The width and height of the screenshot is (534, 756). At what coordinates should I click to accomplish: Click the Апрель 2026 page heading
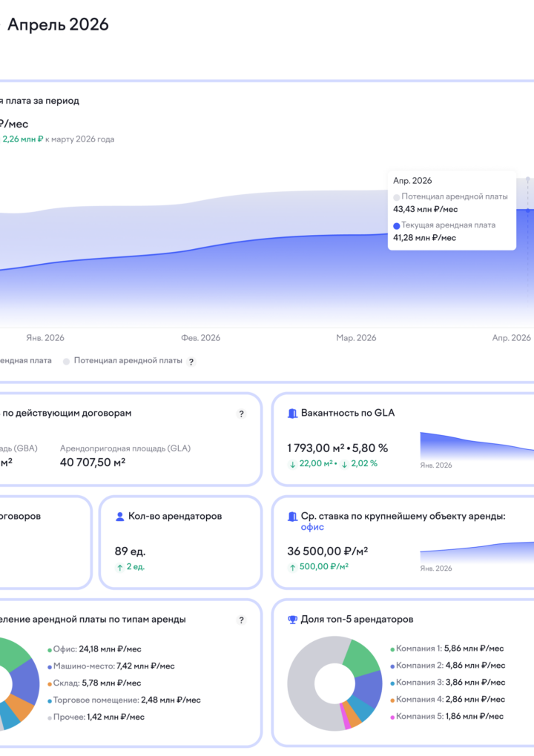pyautogui.click(x=58, y=24)
